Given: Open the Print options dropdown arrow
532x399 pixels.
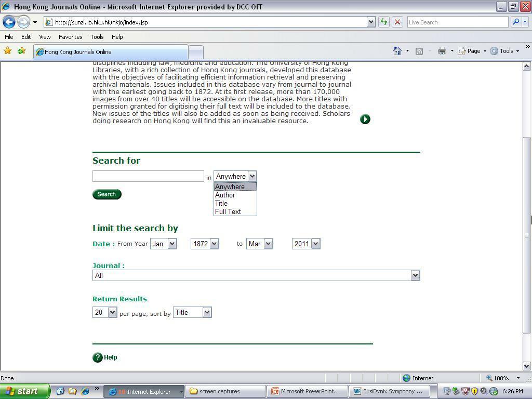Looking at the screenshot, I should (x=452, y=51).
